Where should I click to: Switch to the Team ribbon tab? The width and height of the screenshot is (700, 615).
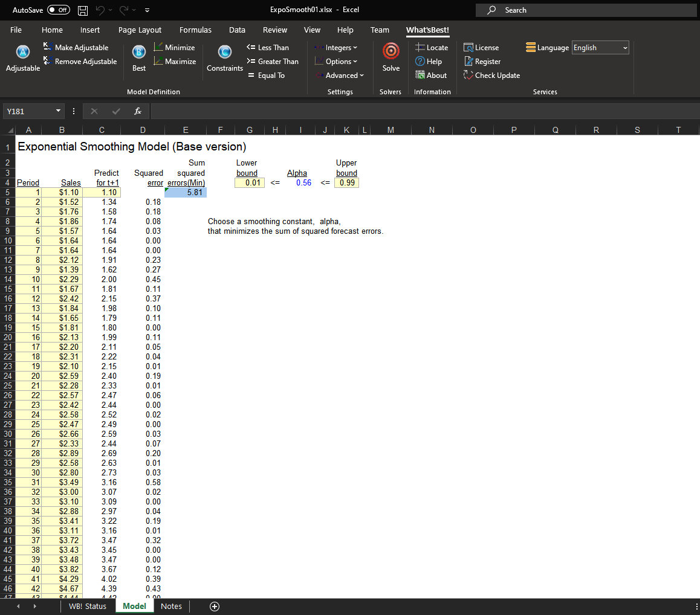pyautogui.click(x=380, y=30)
